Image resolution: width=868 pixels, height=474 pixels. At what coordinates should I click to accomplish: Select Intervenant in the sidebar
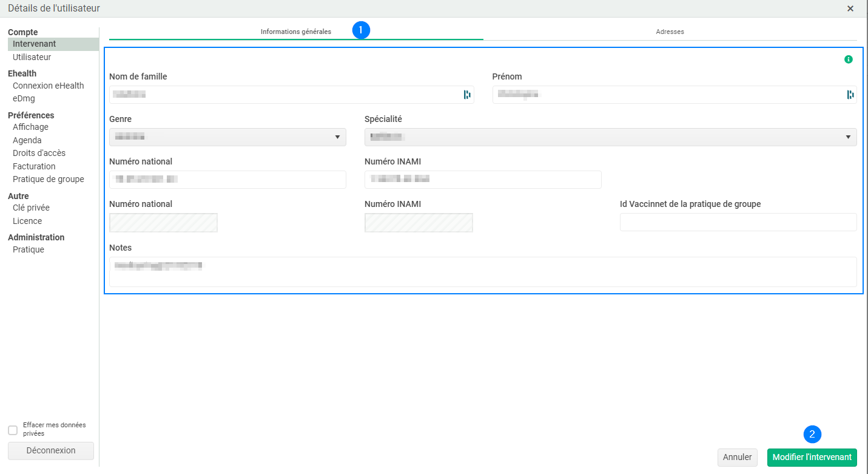53,44
